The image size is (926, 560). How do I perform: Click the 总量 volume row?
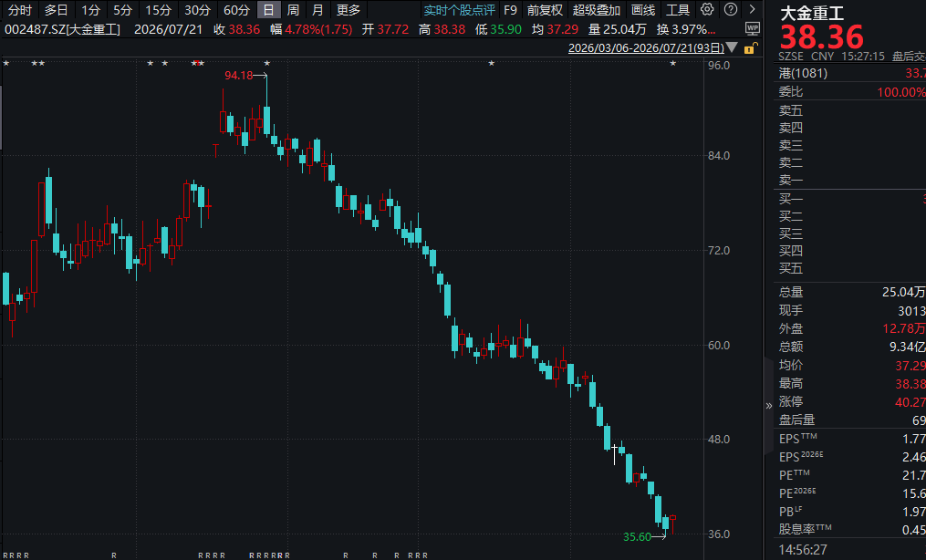tap(849, 292)
